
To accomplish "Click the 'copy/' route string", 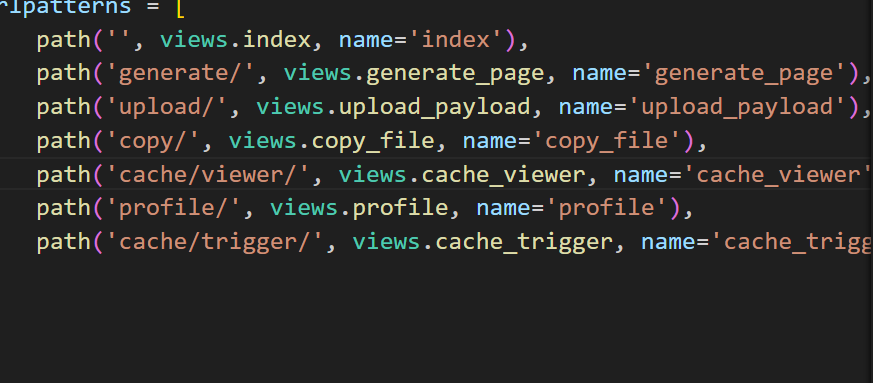I will tap(153, 141).
